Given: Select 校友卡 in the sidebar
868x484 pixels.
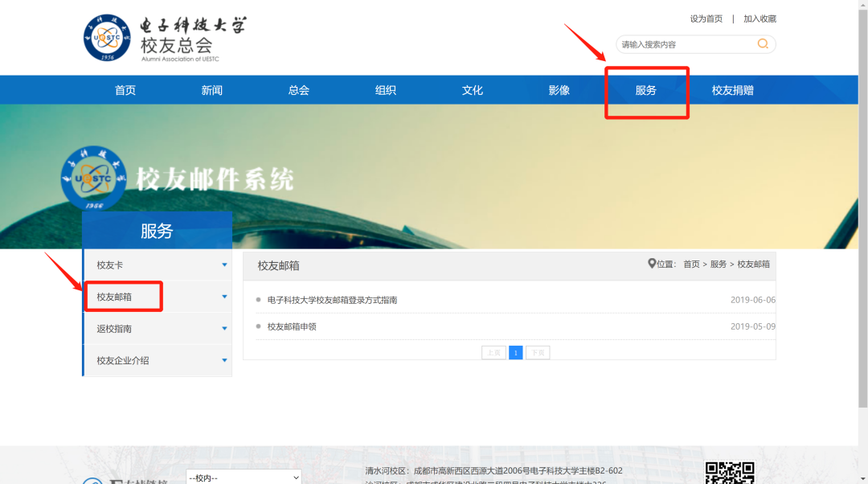Looking at the screenshot, I should (x=109, y=265).
